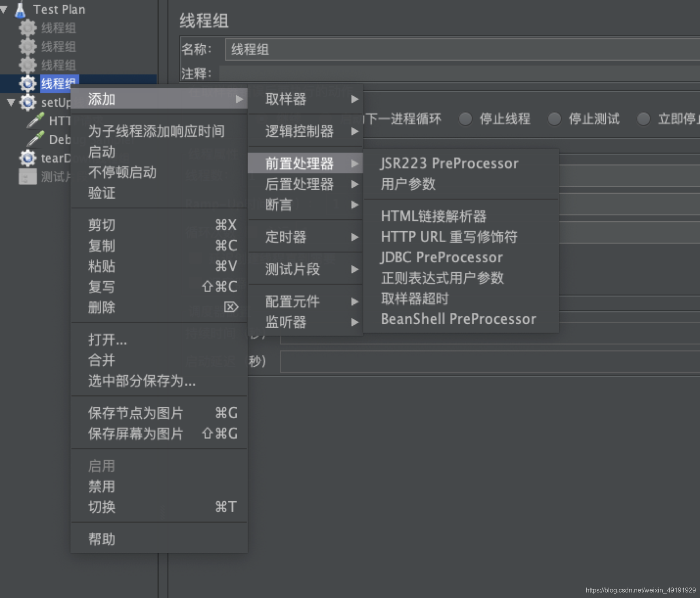This screenshot has width=700, height=598.
Task: Expand the 前置处理器 submenu
Action: (305, 163)
